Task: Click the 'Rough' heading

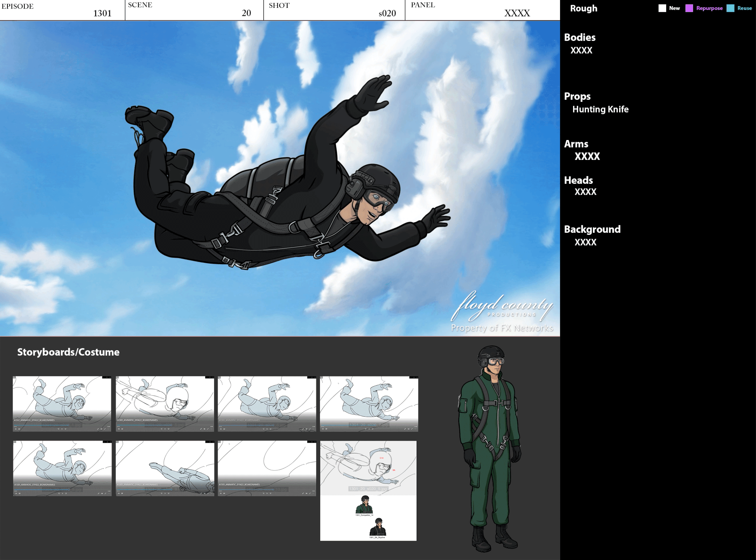Action: [x=583, y=8]
